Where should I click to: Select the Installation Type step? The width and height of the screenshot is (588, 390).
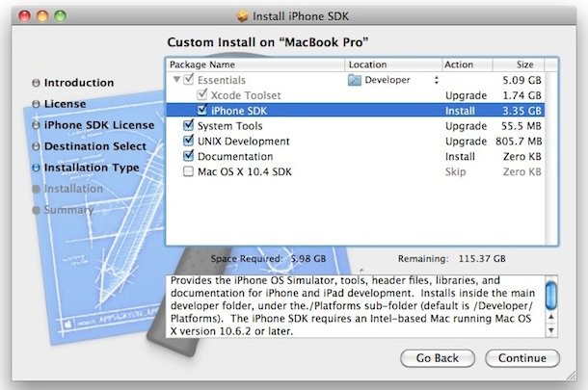(92, 168)
